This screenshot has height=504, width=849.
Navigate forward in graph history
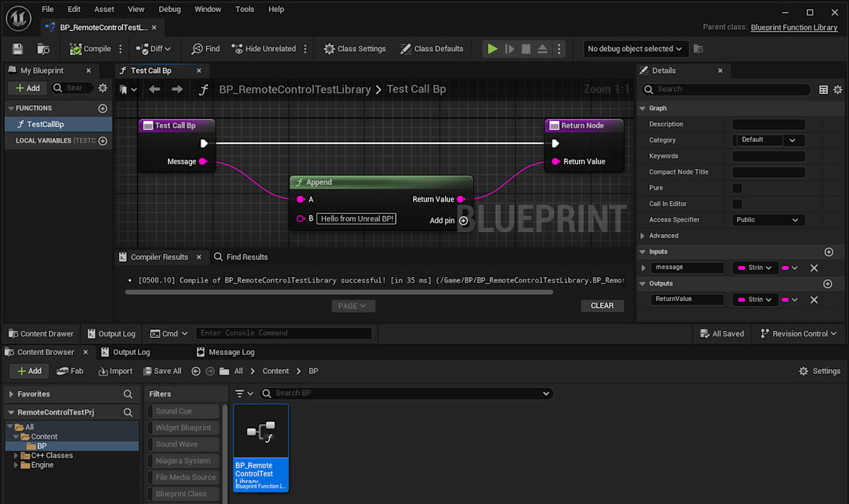(x=177, y=90)
